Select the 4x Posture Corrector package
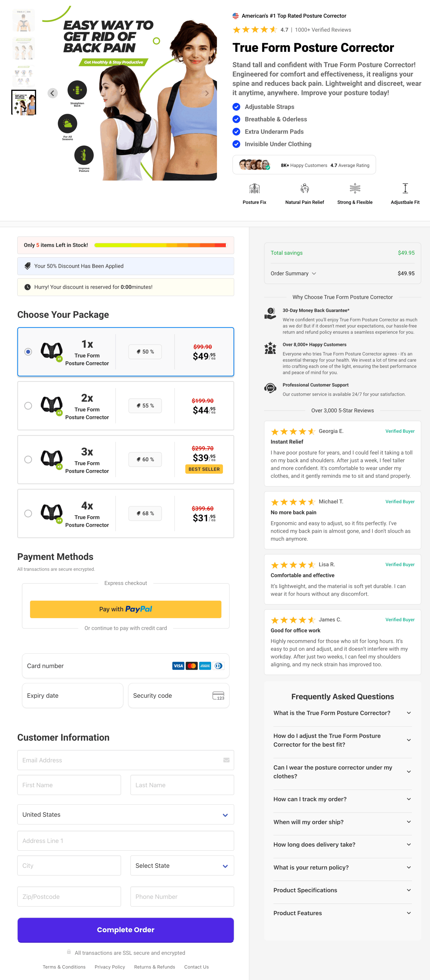 pyautogui.click(x=28, y=514)
